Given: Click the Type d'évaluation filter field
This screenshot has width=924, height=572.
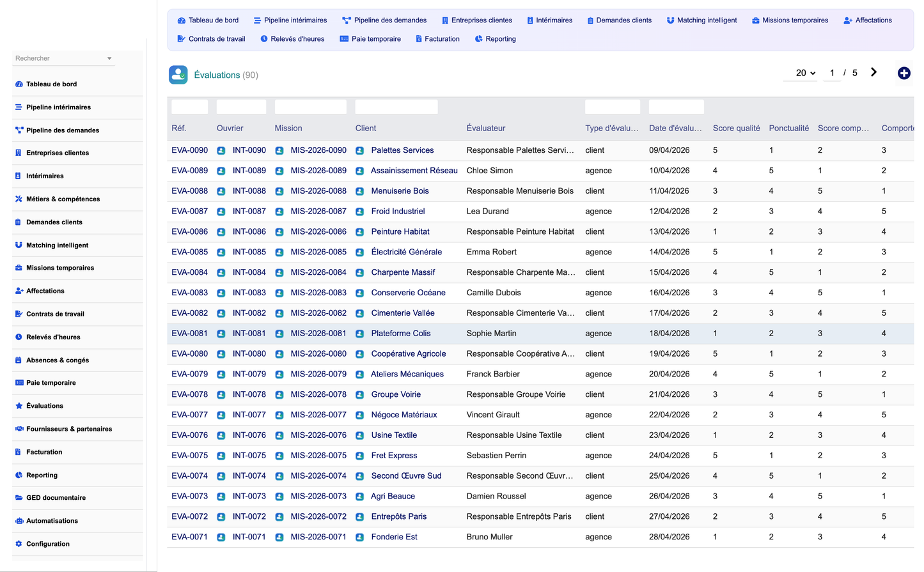Looking at the screenshot, I should (613, 107).
